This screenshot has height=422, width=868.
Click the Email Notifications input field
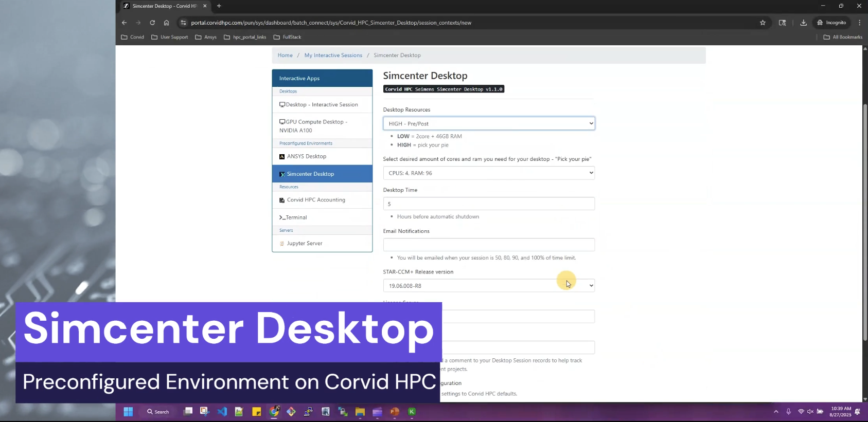point(489,245)
